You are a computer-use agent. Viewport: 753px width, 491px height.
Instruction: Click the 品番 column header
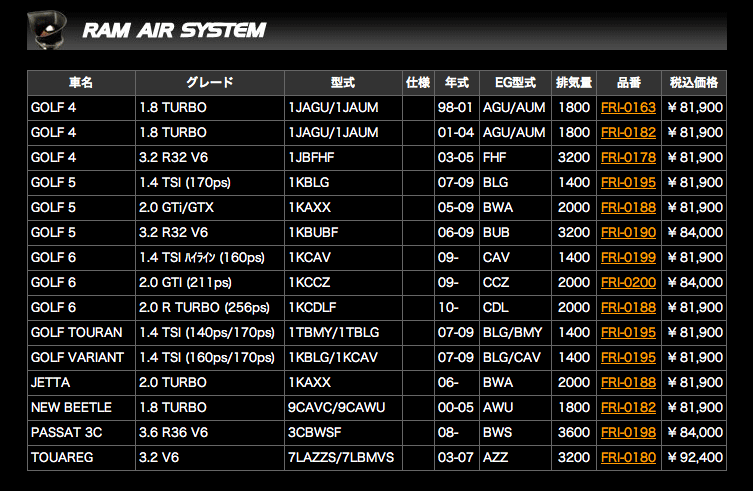(x=629, y=83)
